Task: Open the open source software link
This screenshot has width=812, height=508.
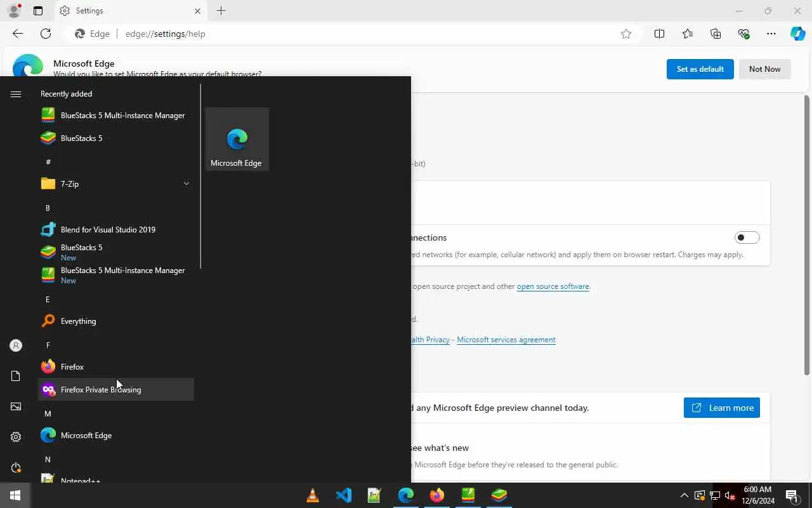Action: pos(553,286)
